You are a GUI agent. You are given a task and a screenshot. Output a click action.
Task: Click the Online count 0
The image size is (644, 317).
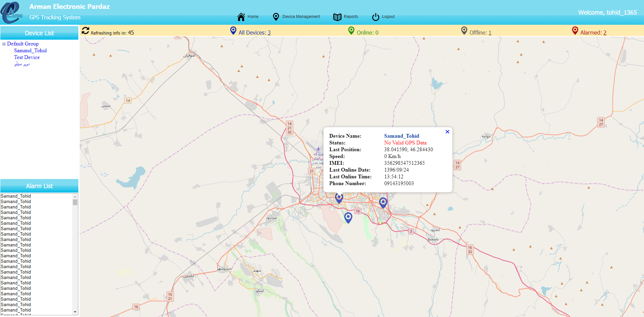[377, 33]
